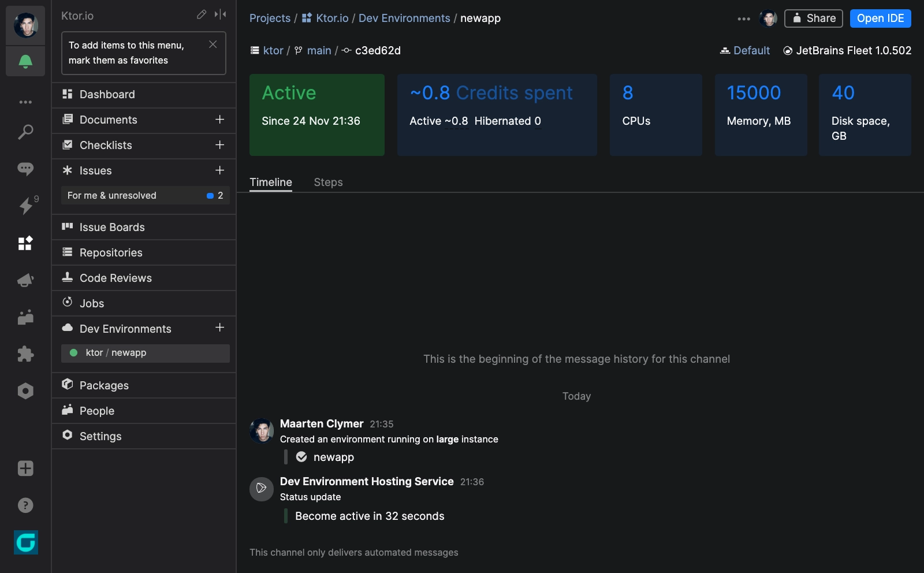924x573 pixels.
Task: Add a new document with the plus
Action: point(220,120)
